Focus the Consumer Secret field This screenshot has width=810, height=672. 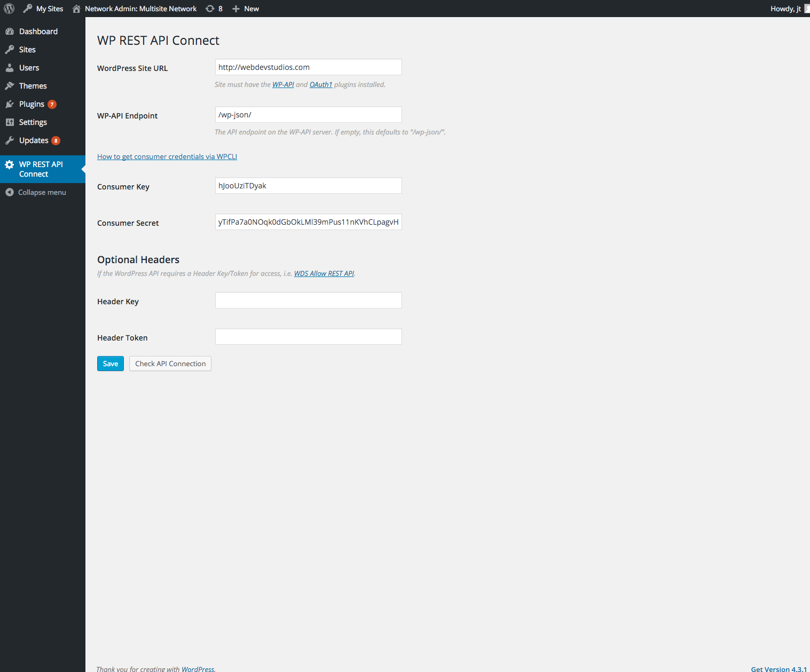tap(309, 222)
